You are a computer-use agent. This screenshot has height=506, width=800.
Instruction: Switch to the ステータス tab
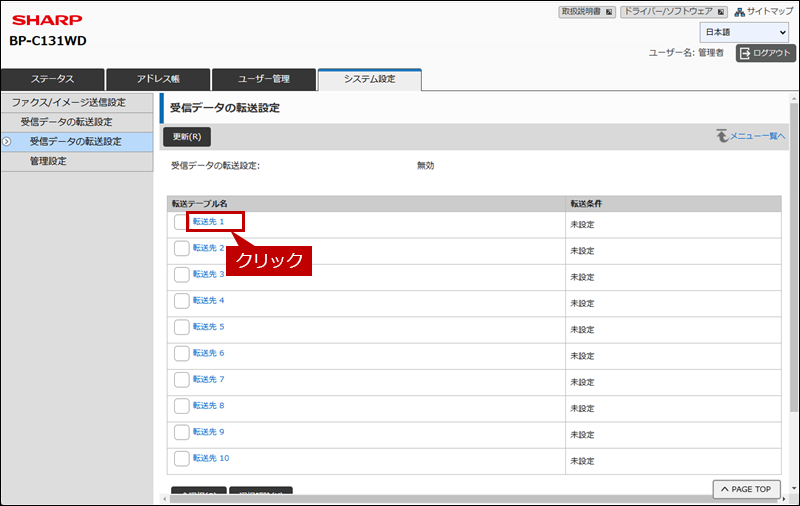(52, 79)
